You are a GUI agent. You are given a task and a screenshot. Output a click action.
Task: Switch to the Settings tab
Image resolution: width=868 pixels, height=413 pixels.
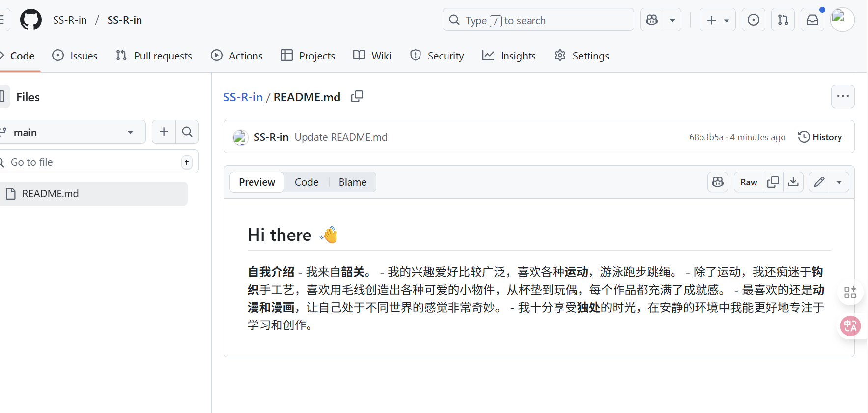pyautogui.click(x=582, y=56)
